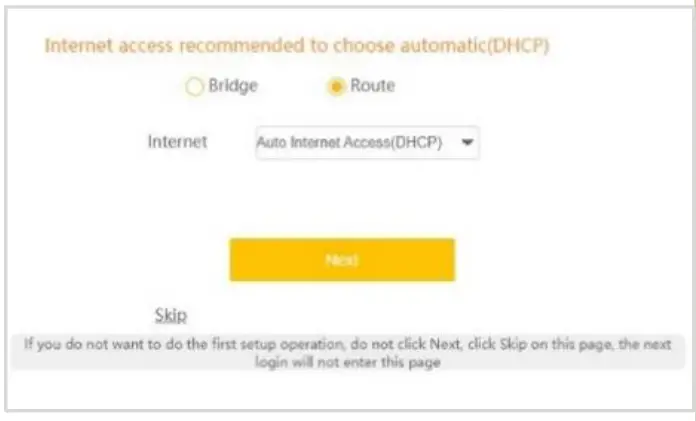Click the Skip link
The image size is (696, 421).
171,316
